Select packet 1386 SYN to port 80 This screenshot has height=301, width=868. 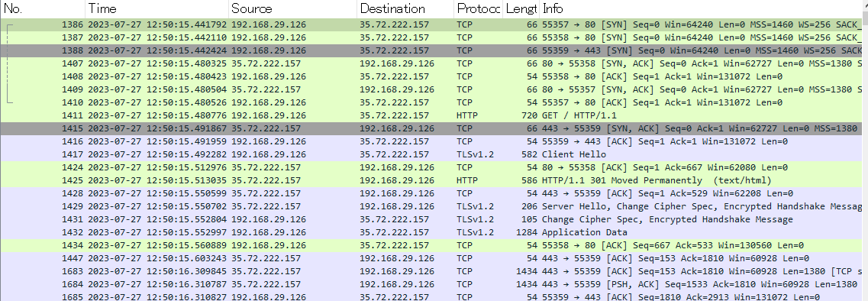click(x=431, y=24)
